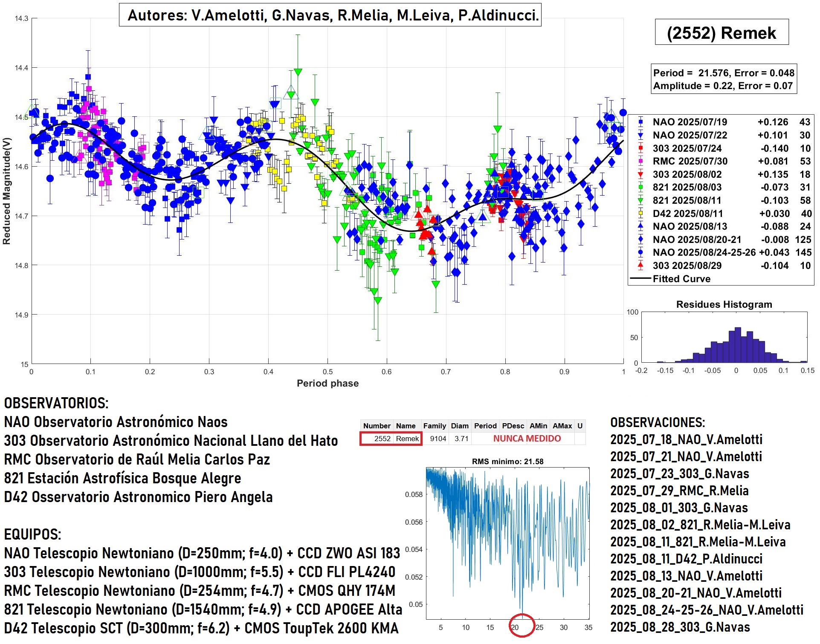This screenshot has height=644, width=820.
Task: Click the (2552) Remek title box
Action: [x=721, y=32]
